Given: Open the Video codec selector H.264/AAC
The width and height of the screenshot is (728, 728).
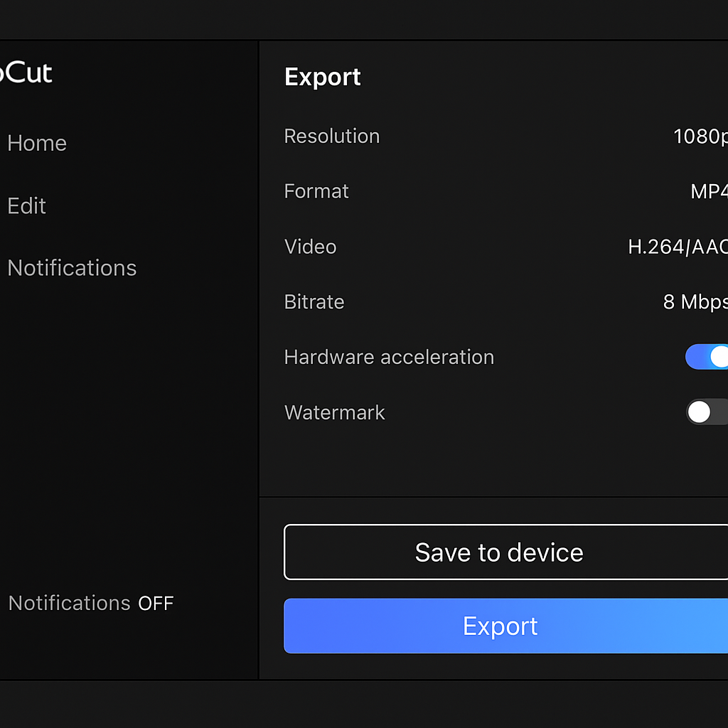Looking at the screenshot, I should tap(675, 247).
